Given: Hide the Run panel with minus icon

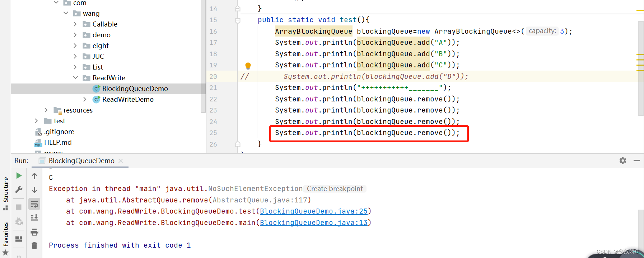Looking at the screenshot, I should pyautogui.click(x=637, y=161).
